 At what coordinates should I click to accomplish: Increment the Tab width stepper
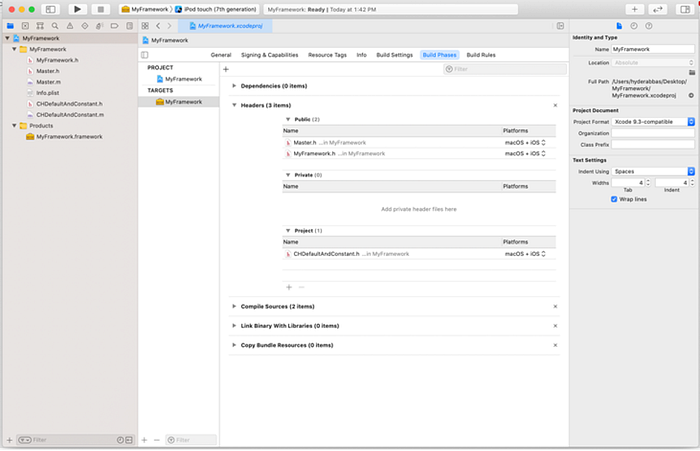pyautogui.click(x=648, y=181)
